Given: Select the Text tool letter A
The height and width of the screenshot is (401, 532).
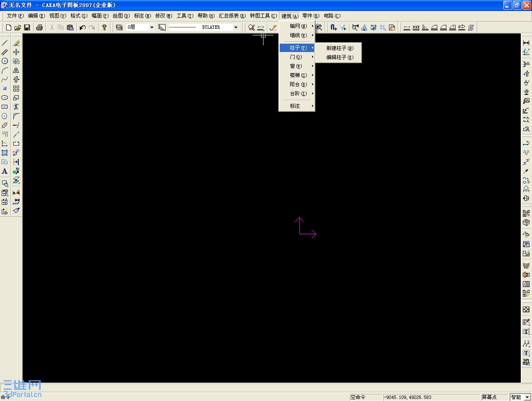Looking at the screenshot, I should (5, 171).
